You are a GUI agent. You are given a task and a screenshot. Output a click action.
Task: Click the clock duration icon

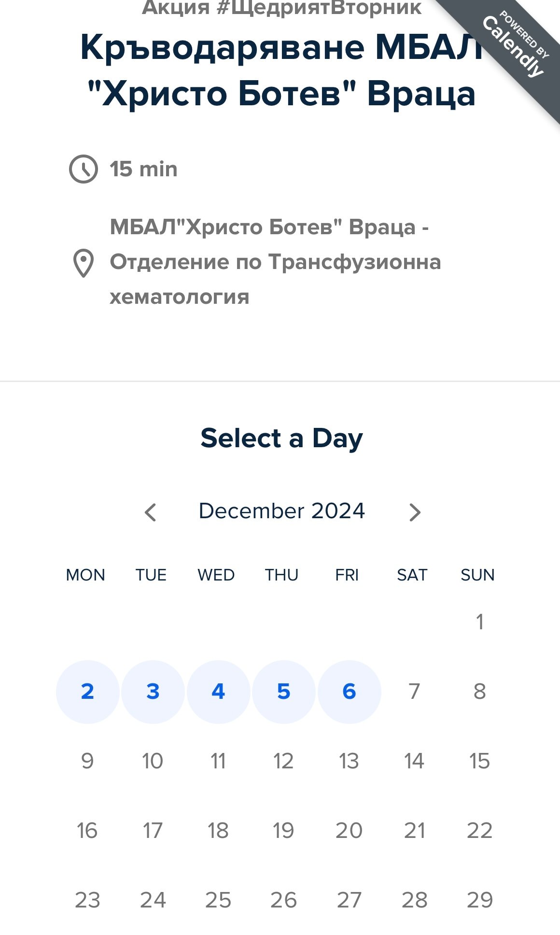[x=84, y=169]
